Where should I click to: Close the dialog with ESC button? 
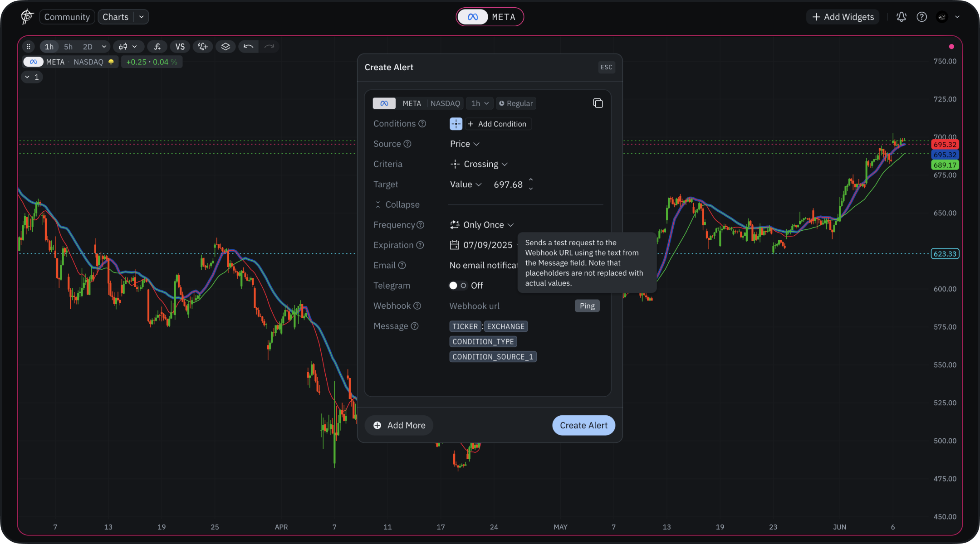tap(606, 67)
